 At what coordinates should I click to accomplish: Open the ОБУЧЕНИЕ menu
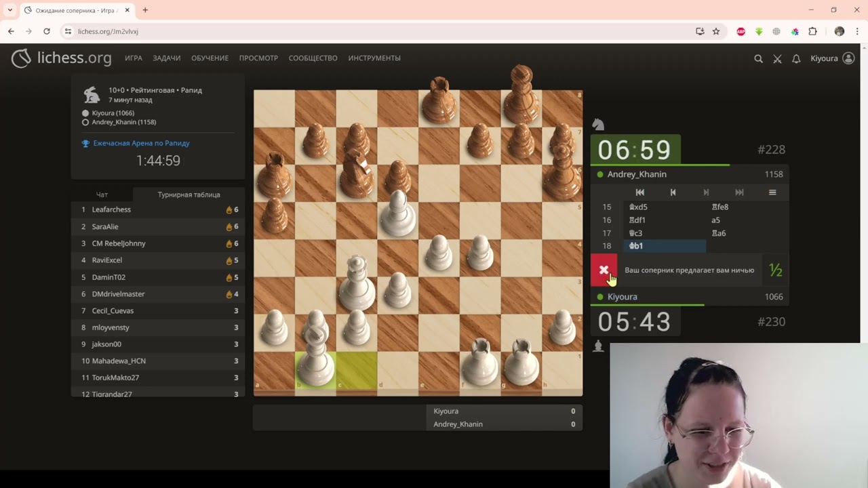point(210,58)
